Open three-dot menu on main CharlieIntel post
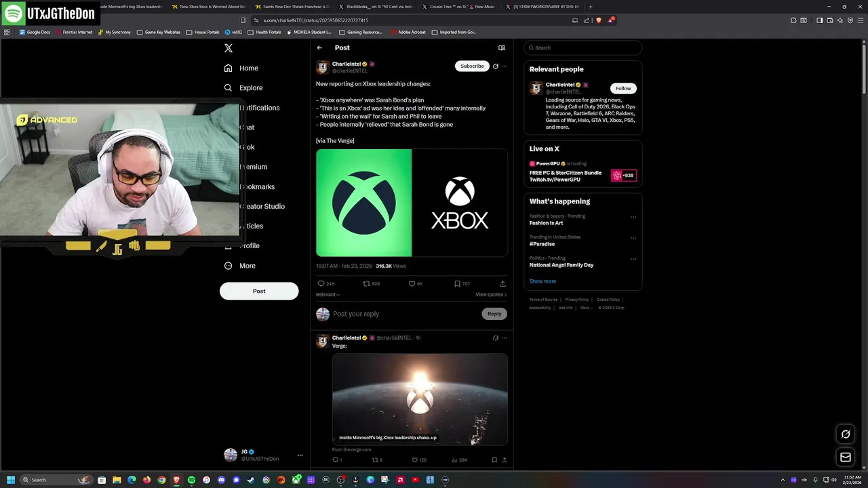 click(x=505, y=66)
